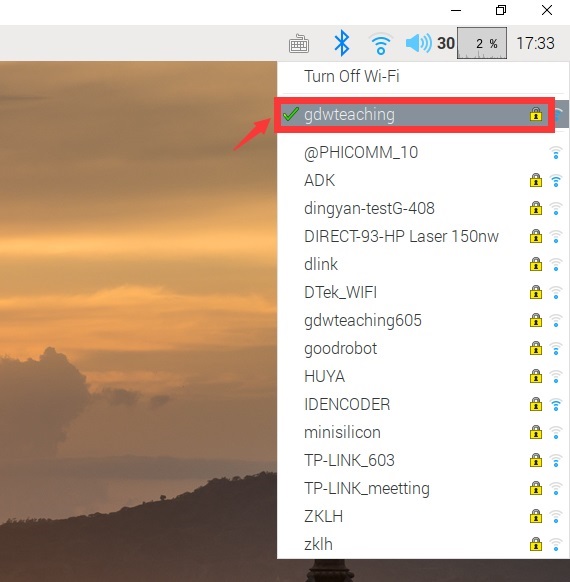Click the green checkmark beside gdwteaching

(x=291, y=114)
